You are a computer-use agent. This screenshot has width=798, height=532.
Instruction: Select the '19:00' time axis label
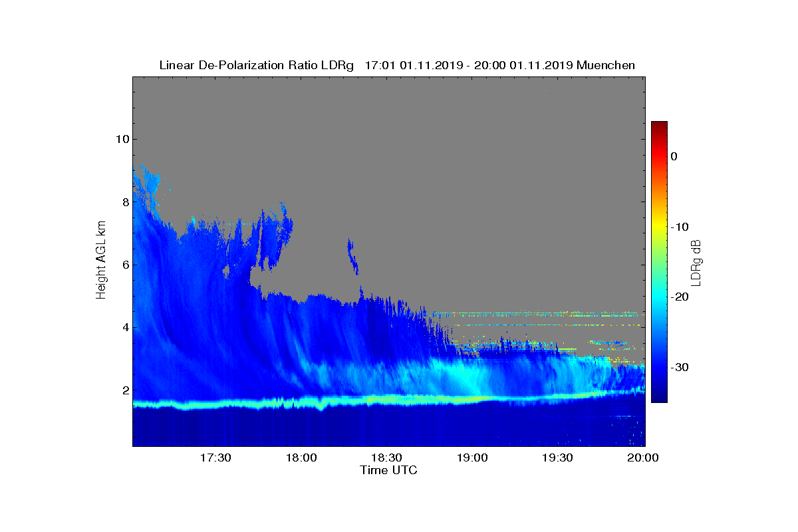[x=472, y=458]
